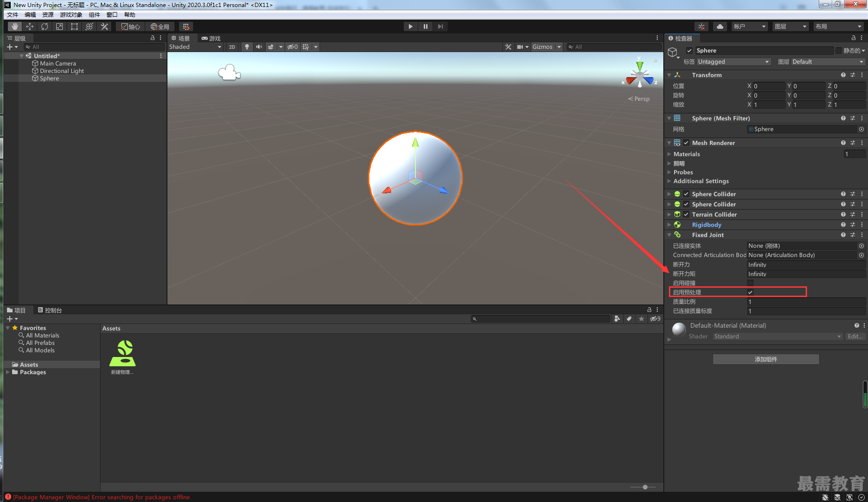
Task: Open custom editor tools
Action: click(104, 26)
